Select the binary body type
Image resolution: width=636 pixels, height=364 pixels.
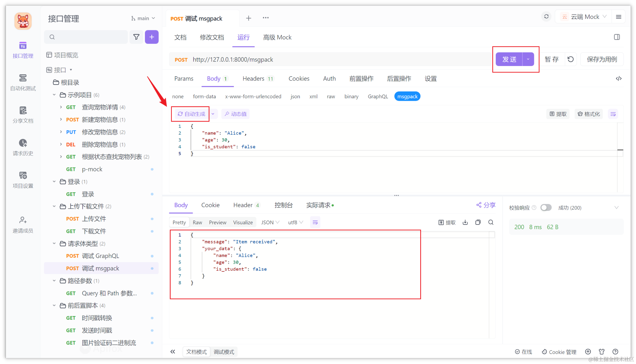pyautogui.click(x=351, y=96)
